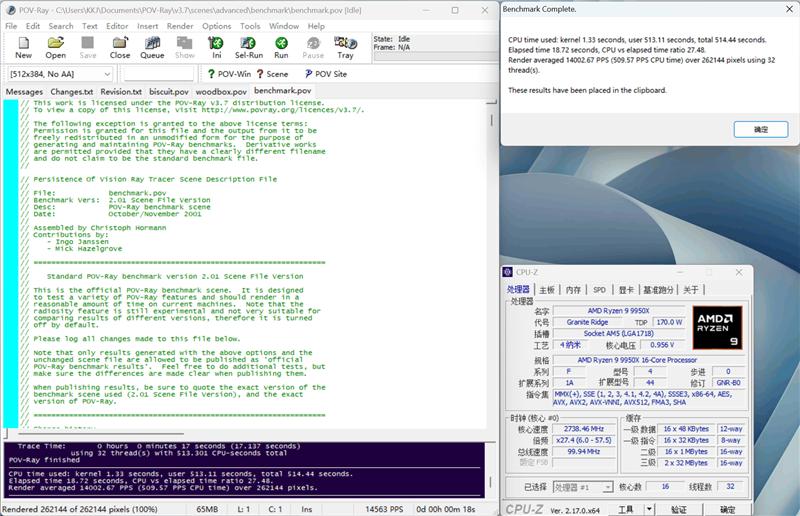
Task: Switch to CPU-Z 基准跑分 tab
Action: (x=658, y=290)
